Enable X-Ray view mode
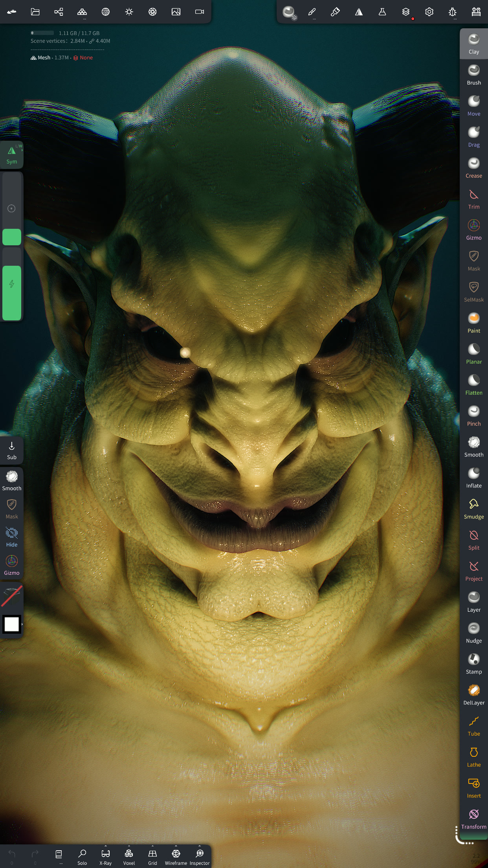488x868 pixels. click(x=105, y=856)
